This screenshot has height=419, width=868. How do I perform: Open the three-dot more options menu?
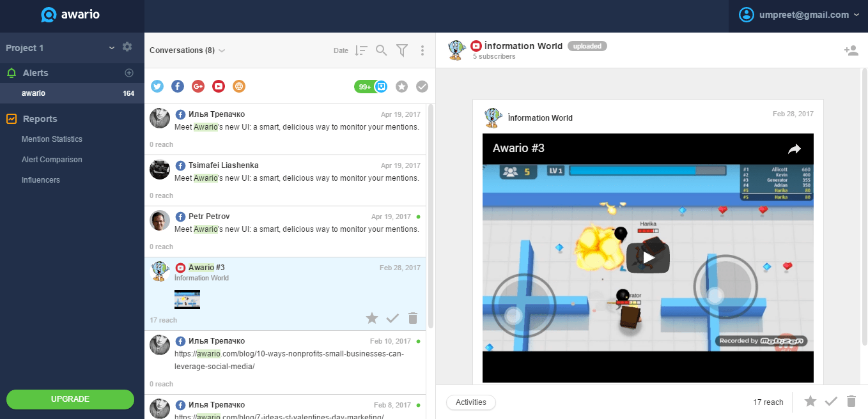pyautogui.click(x=422, y=50)
